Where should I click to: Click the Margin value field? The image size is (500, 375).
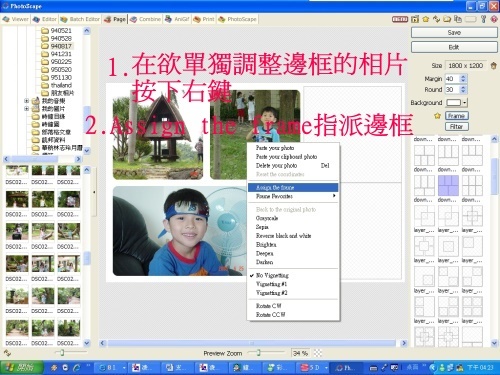click(452, 79)
